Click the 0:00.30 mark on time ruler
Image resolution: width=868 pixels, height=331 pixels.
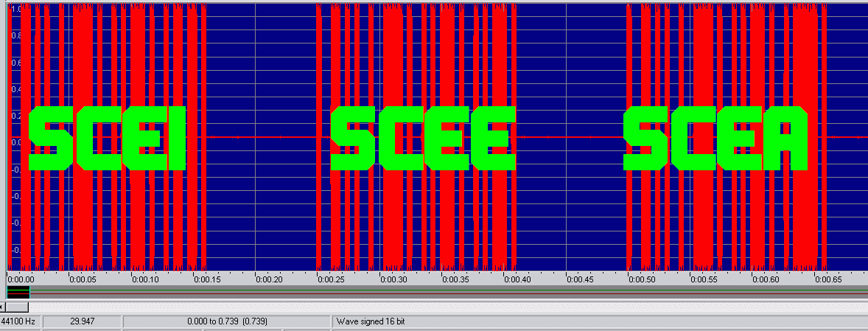tap(393, 279)
